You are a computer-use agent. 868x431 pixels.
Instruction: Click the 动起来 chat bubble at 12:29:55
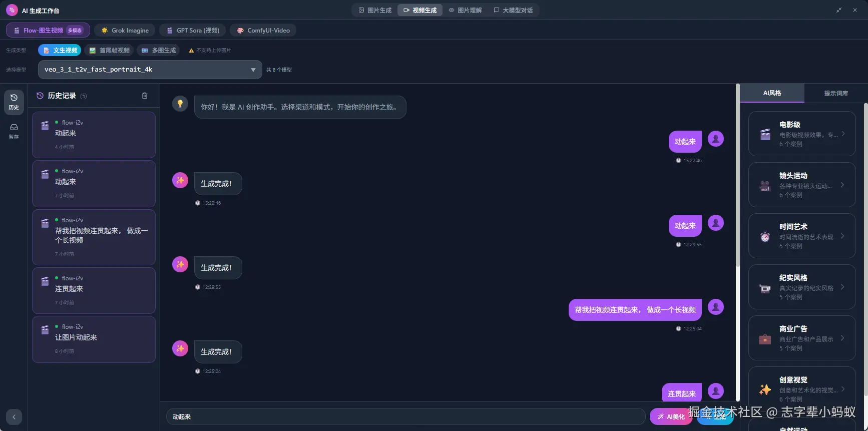point(685,226)
